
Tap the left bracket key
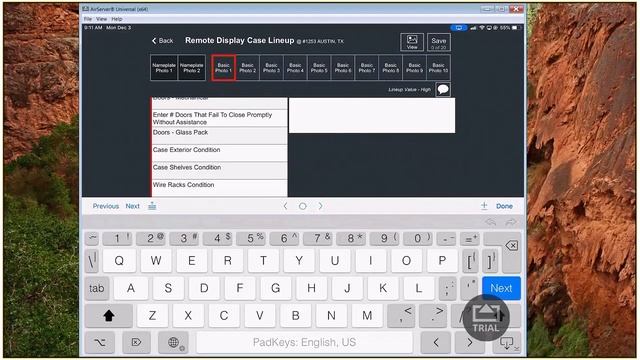[471, 260]
